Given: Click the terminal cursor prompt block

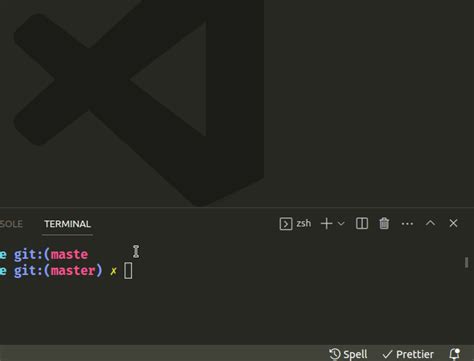Looking at the screenshot, I should [x=128, y=270].
